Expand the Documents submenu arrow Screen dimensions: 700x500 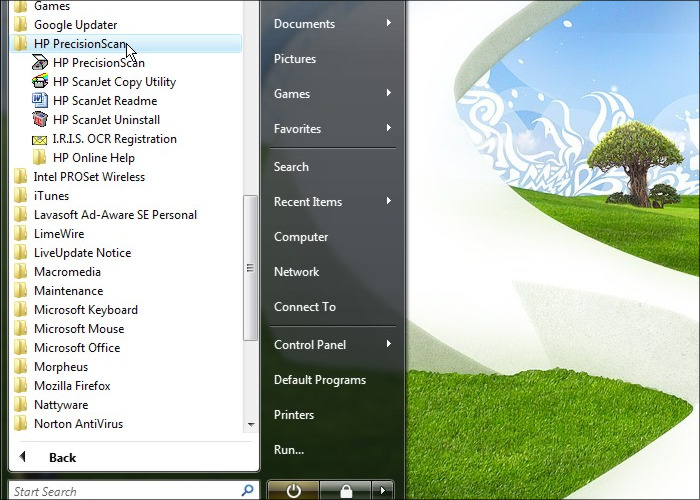pyautogui.click(x=389, y=24)
